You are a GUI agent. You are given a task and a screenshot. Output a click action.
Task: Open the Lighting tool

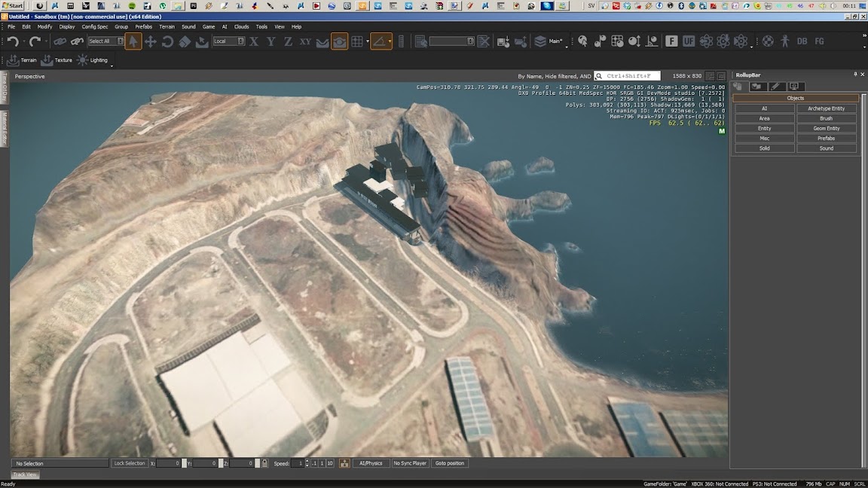pyautogui.click(x=92, y=60)
